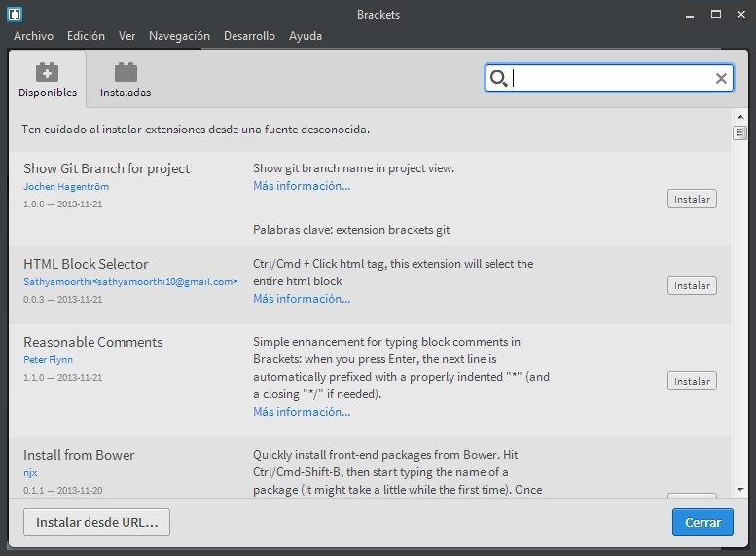The width and height of the screenshot is (756, 556).
Task: Click the unknown source warning text
Action: pyautogui.click(x=196, y=130)
